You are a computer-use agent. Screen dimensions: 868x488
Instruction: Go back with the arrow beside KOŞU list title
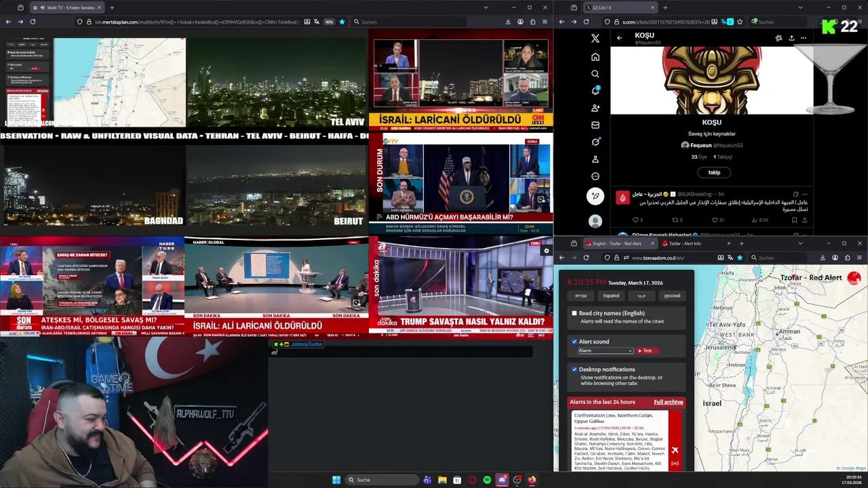[x=619, y=38]
